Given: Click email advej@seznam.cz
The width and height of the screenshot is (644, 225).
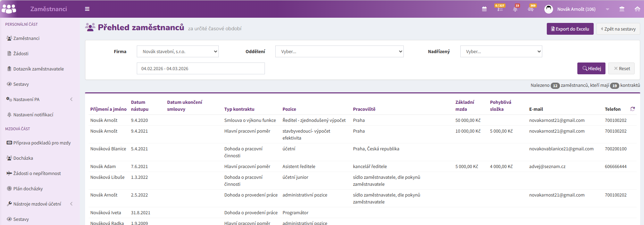Looking at the screenshot, I should (547, 166).
